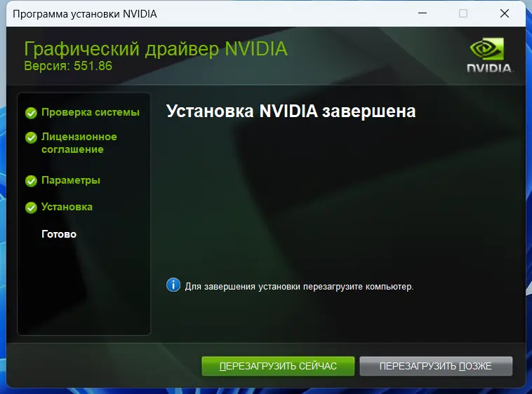
Task: Click the restart-required message text
Action: point(299,287)
